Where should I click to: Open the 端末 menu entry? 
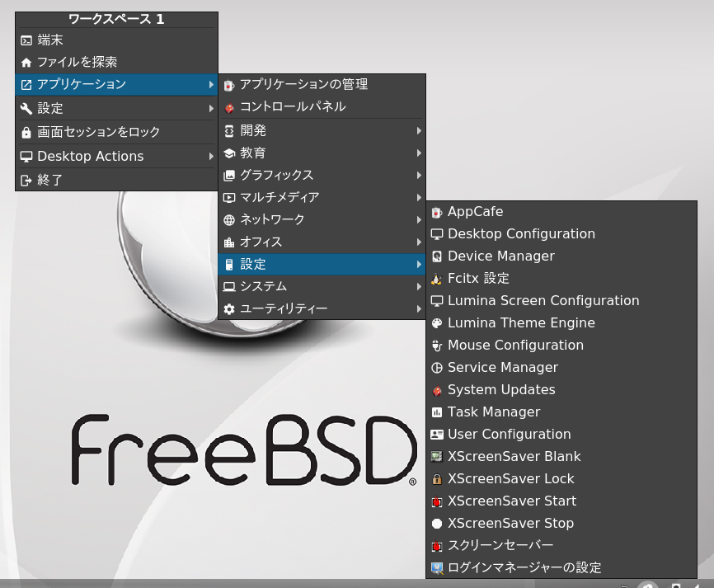pos(116,40)
